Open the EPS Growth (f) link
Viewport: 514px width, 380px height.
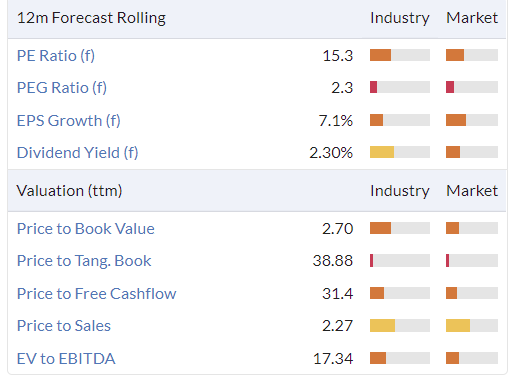coord(69,120)
